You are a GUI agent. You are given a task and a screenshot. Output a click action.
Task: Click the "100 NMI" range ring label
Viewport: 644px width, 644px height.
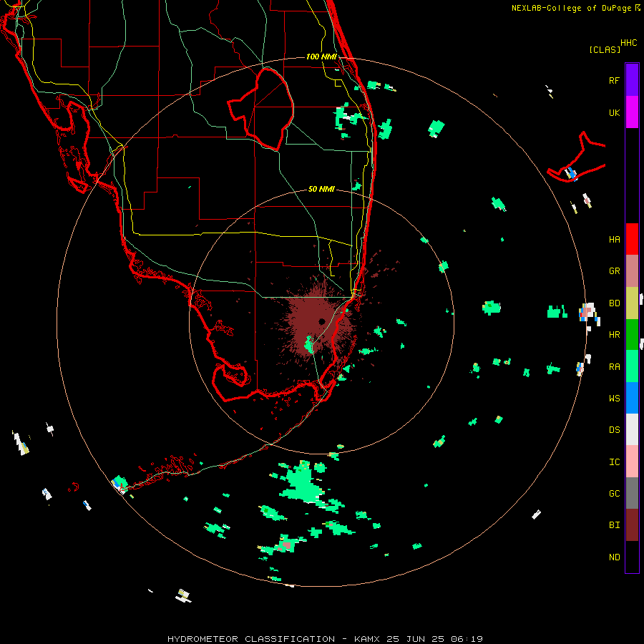[321, 57]
